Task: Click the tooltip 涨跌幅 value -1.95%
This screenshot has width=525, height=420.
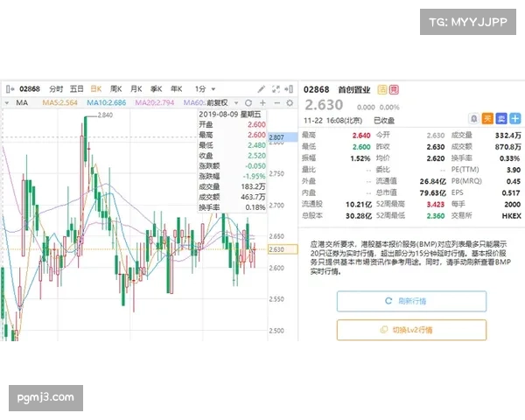Action: tap(255, 177)
